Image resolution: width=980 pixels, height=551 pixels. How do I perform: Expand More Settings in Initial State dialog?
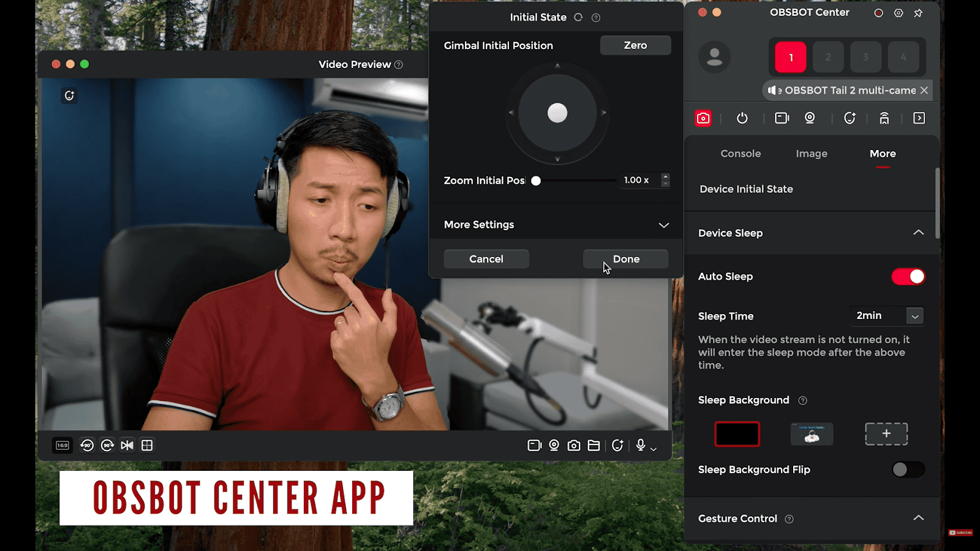click(663, 225)
